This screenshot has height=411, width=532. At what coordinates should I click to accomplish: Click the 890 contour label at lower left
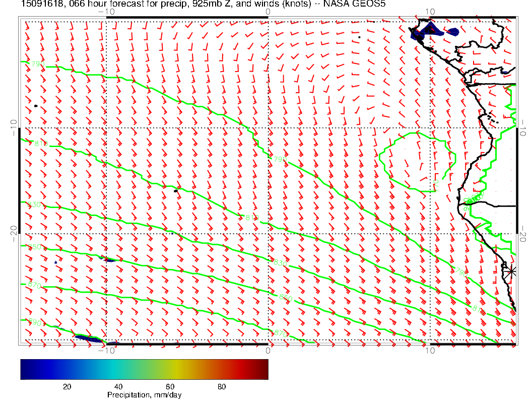pos(36,322)
